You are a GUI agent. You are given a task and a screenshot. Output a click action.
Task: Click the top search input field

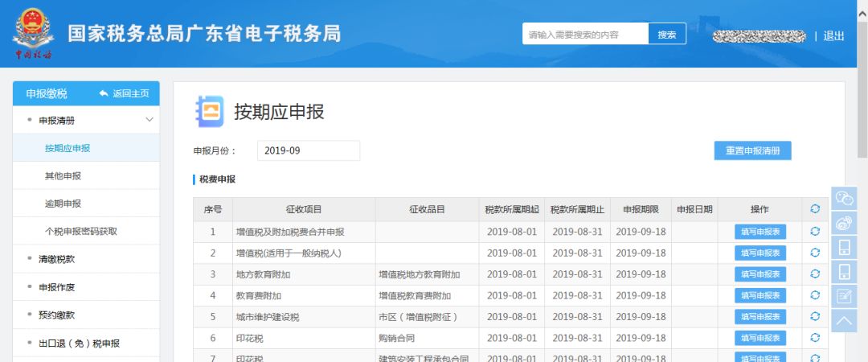584,35
